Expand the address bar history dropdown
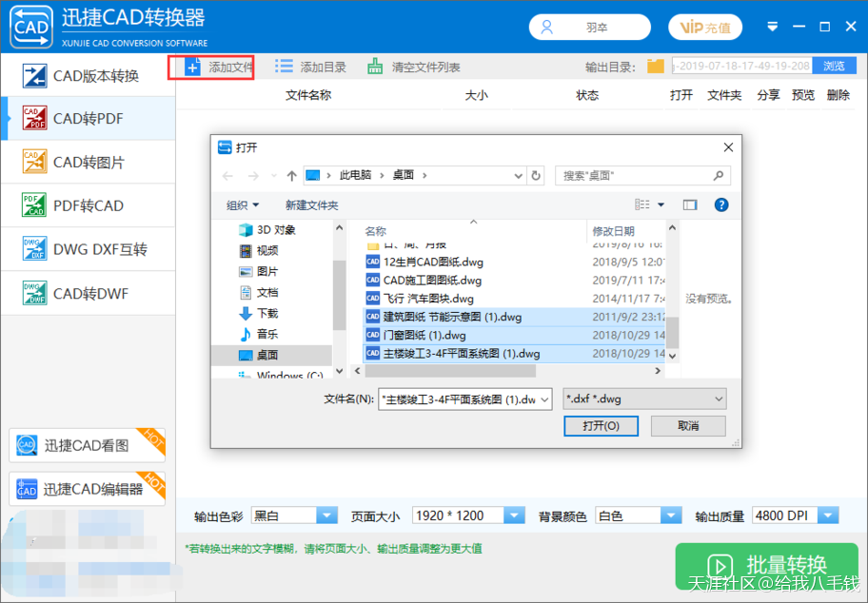The image size is (868, 603). [518, 176]
